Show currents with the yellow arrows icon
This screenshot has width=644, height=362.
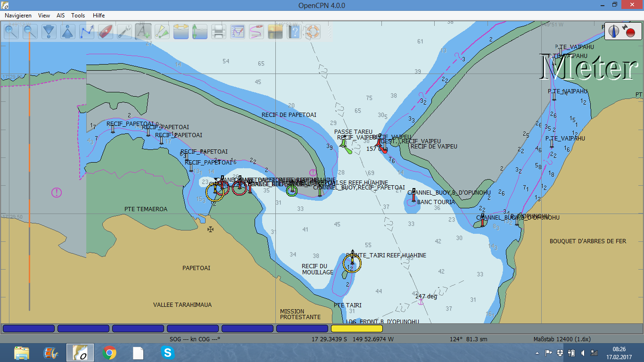[181, 32]
